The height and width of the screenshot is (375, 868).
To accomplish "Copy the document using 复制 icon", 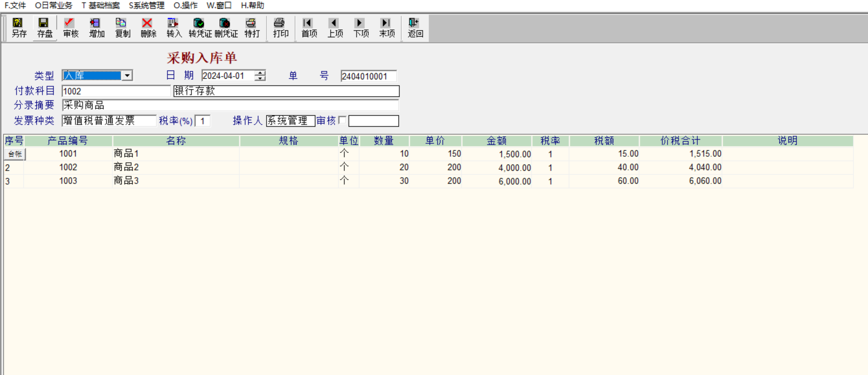I will [x=122, y=28].
